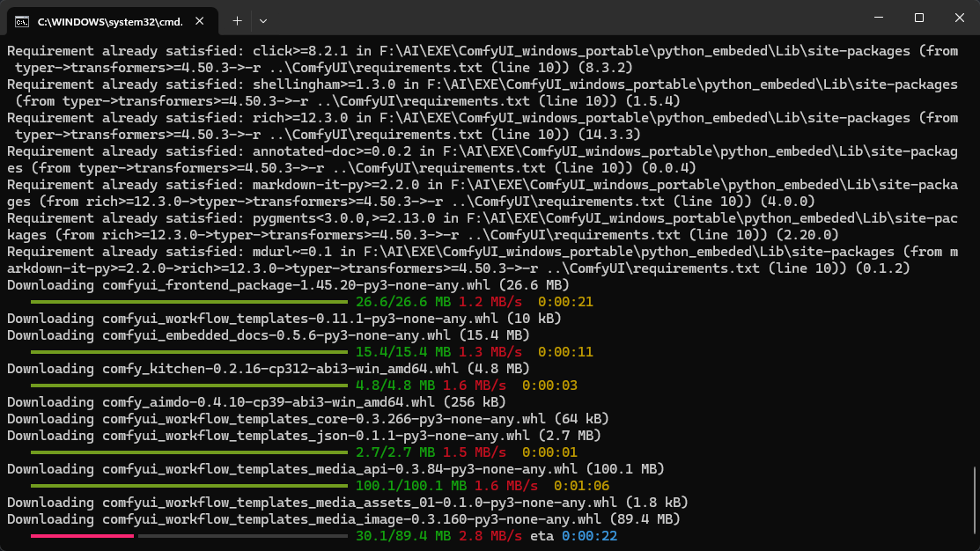Click the 'comfyui_embedded_docs-0.5.6' download line
Viewport: 980px width, 551px height.
tap(269, 335)
